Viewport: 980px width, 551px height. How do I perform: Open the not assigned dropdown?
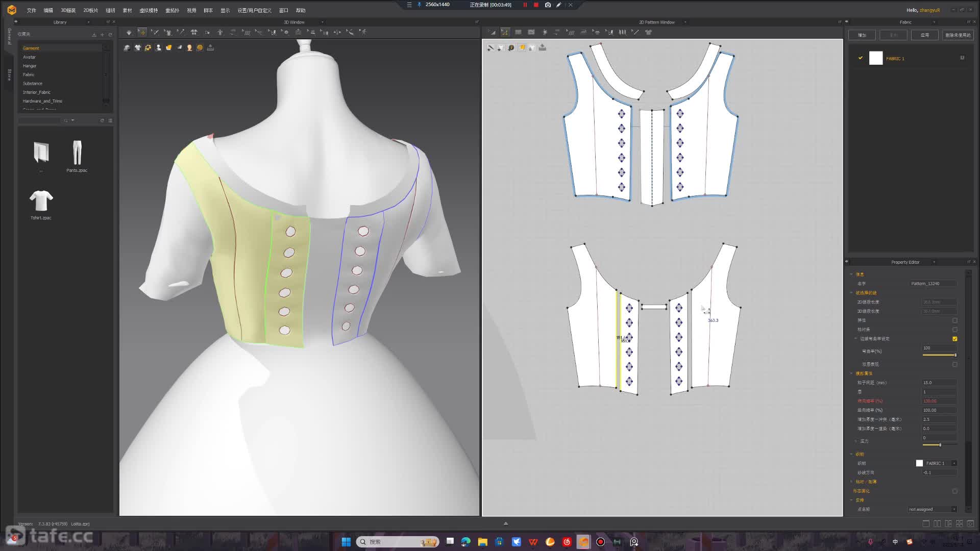pyautogui.click(x=954, y=509)
